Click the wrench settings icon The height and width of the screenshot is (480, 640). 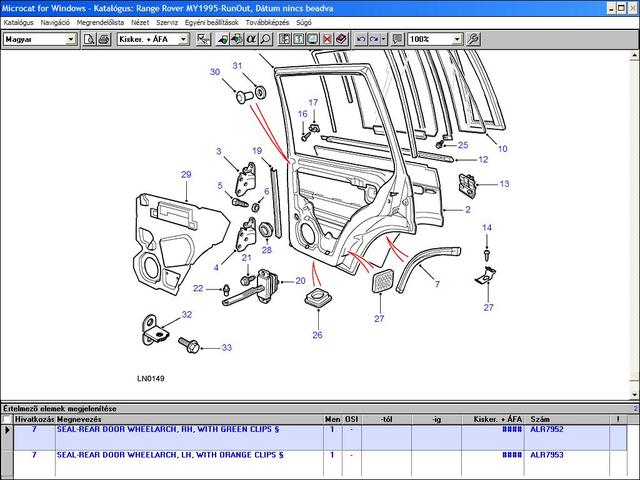coord(473,39)
